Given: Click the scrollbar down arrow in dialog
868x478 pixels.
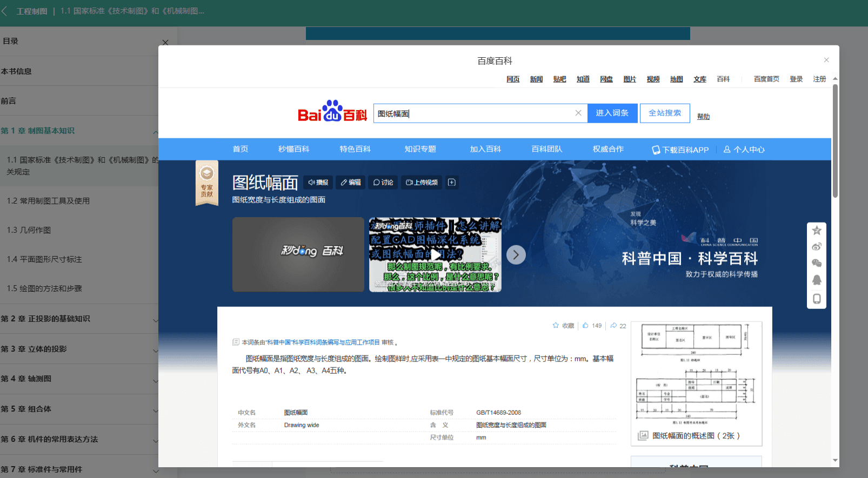Looking at the screenshot, I should [835, 461].
